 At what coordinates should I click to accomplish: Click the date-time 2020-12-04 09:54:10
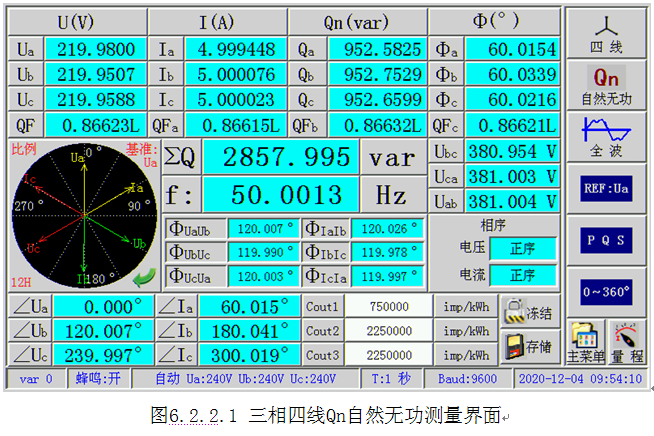tap(580, 379)
